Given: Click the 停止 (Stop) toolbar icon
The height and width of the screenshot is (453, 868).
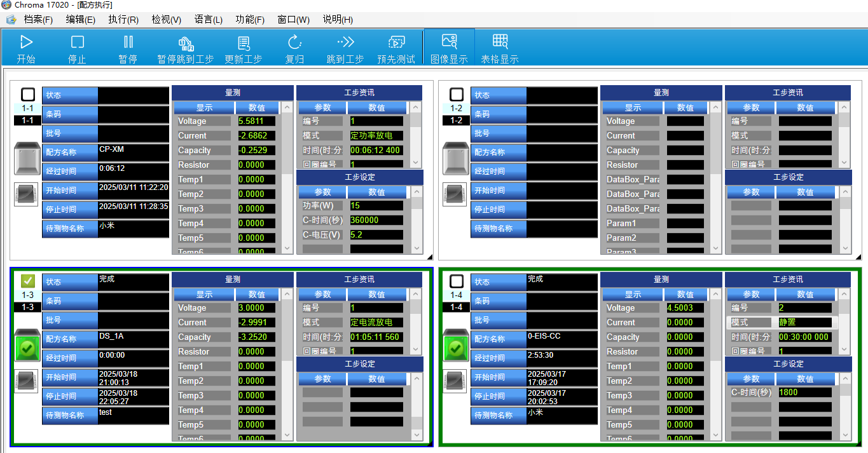Looking at the screenshot, I should pos(77,43).
